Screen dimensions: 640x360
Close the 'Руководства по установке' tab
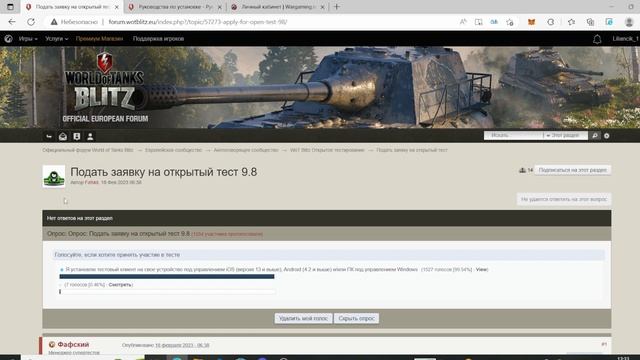tap(220, 7)
